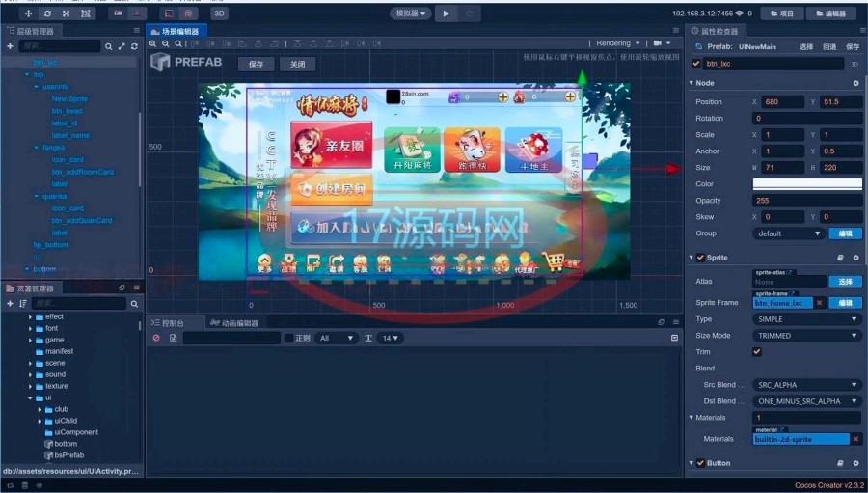Open the camera options dropdown
Viewport: 868px width, 493px height.
click(x=662, y=43)
